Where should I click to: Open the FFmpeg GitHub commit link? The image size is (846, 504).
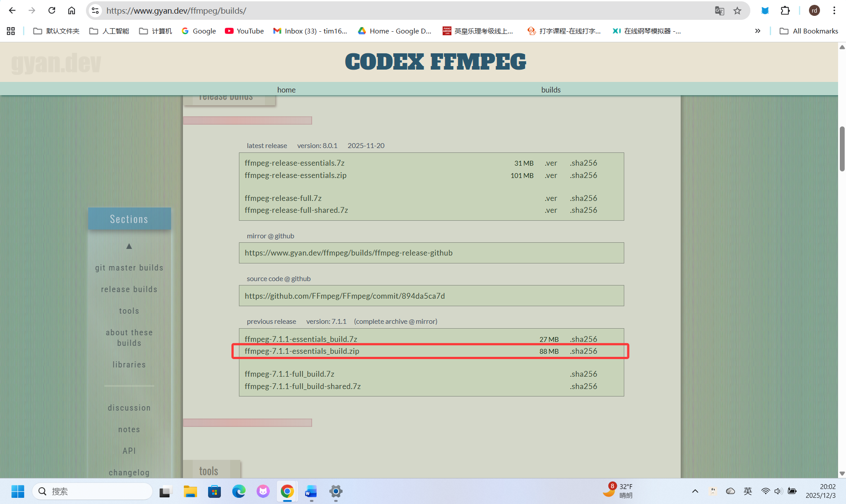tap(345, 296)
